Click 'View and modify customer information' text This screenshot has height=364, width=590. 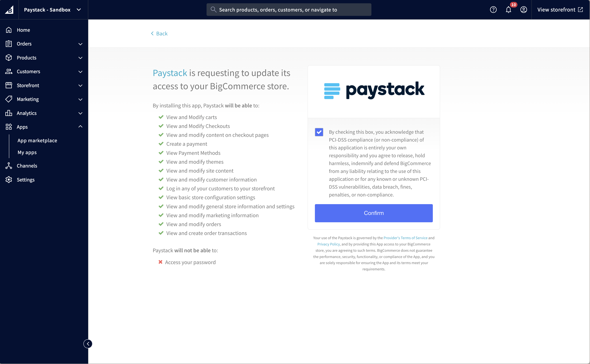click(211, 180)
